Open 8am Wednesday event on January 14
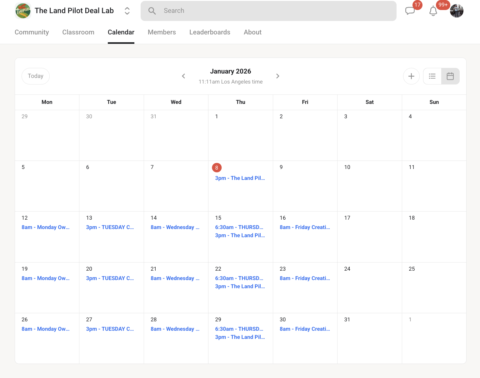The image size is (480, 378). 175,227
